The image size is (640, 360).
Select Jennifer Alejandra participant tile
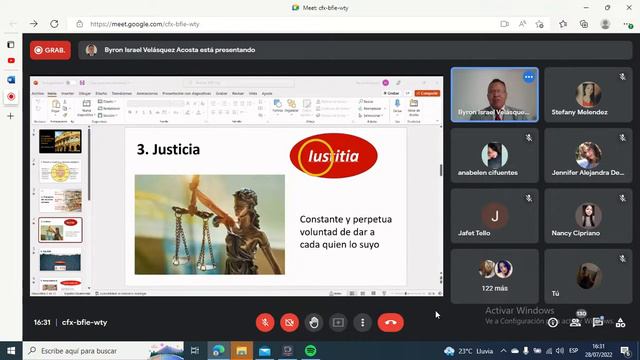[x=588, y=155]
